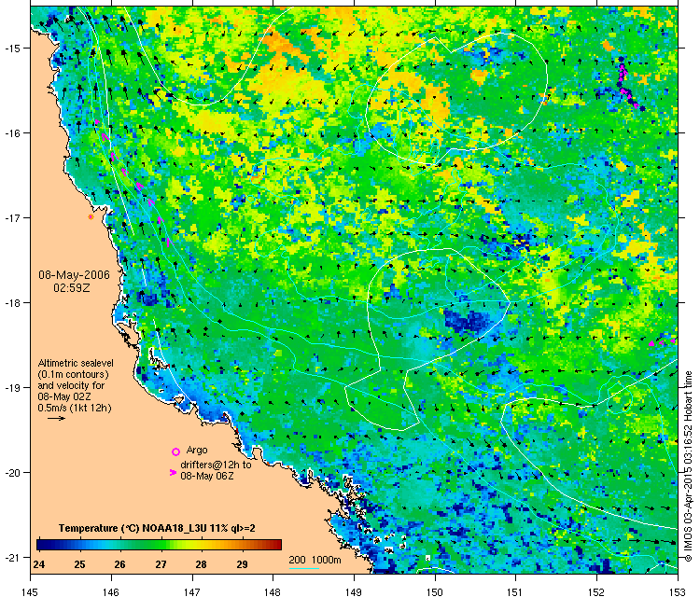Click the '0.5m/s (1kt 12h)' label
Screen dimensions: 700x597
tap(75, 408)
